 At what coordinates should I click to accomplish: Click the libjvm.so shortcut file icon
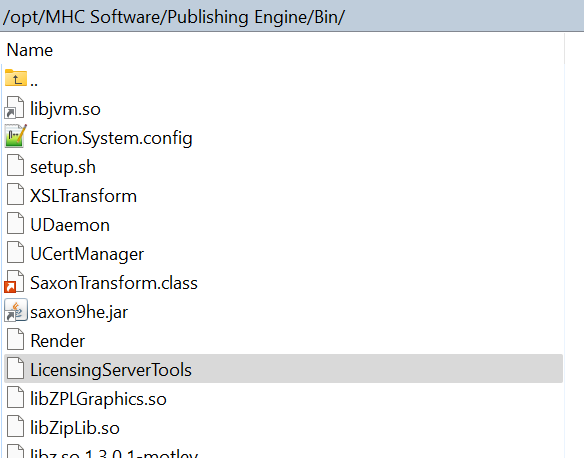pos(15,108)
